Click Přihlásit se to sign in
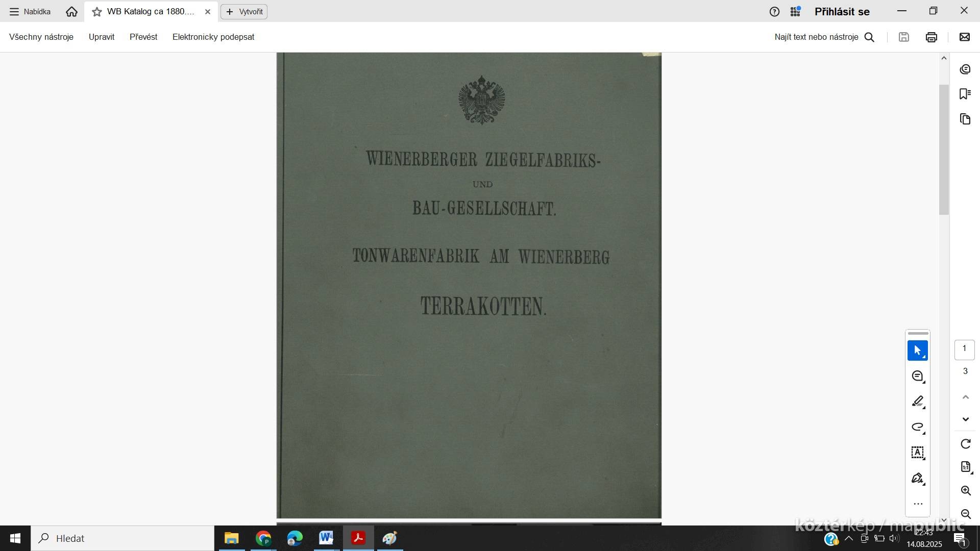 (842, 12)
